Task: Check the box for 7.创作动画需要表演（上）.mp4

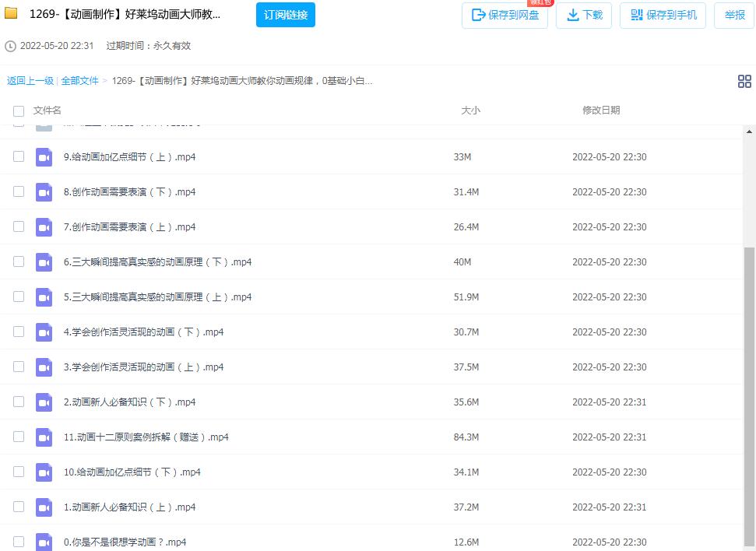Action: click(x=19, y=226)
